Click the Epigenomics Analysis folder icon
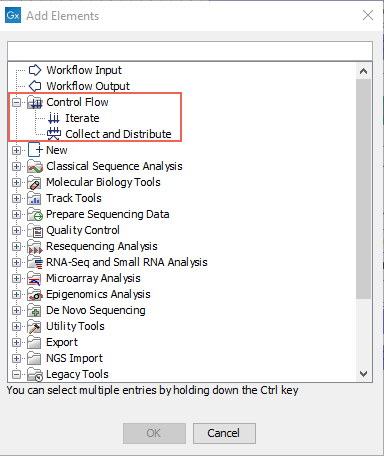384x456 pixels. click(x=35, y=294)
